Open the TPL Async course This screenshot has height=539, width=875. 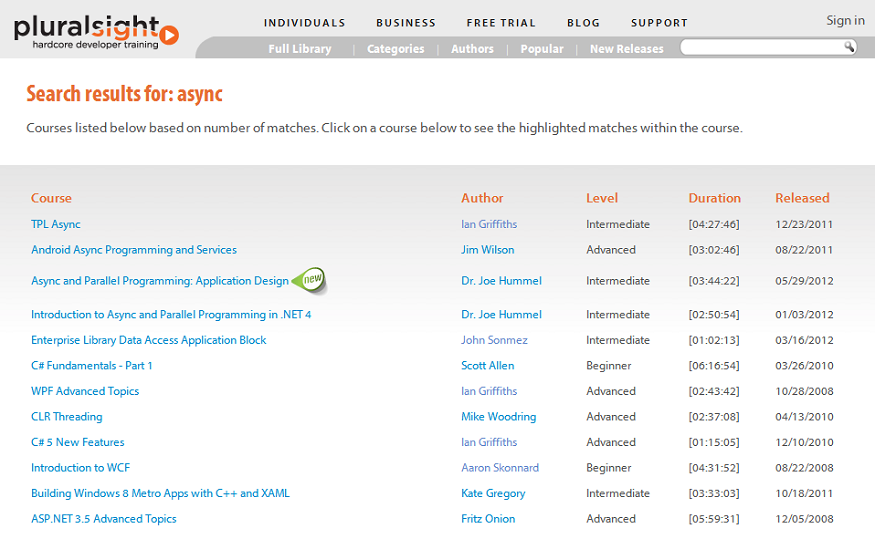[56, 225]
